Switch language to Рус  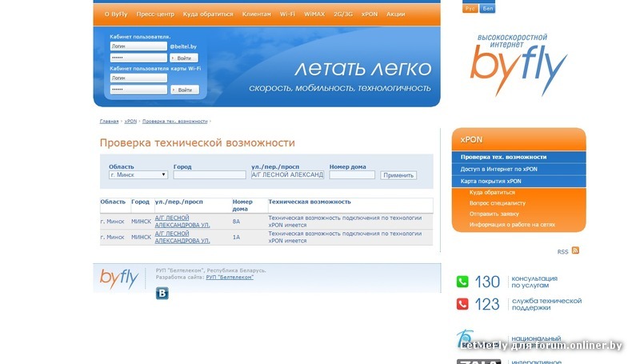470,8
